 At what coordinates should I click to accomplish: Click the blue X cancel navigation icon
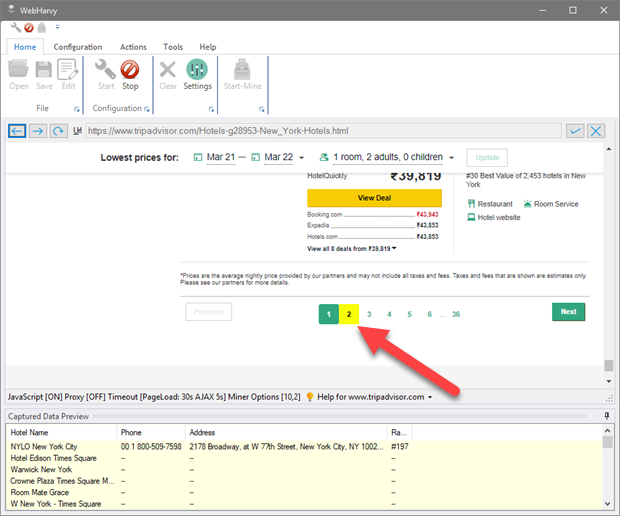tap(596, 131)
